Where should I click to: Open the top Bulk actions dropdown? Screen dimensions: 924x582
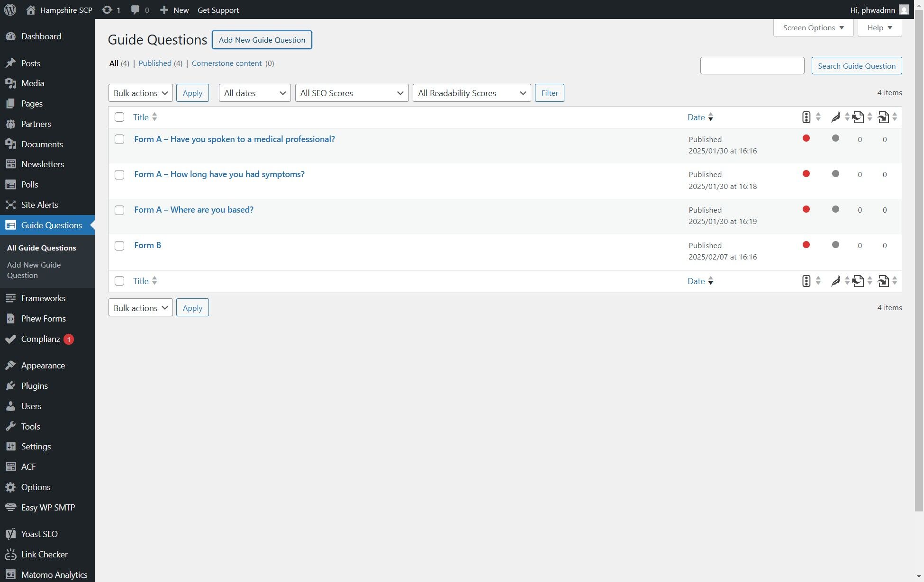(x=140, y=93)
